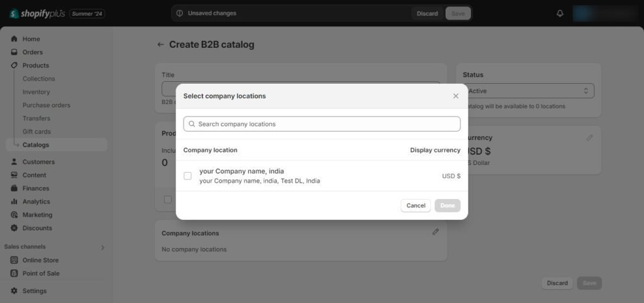Check the your Company name, india location

(187, 176)
